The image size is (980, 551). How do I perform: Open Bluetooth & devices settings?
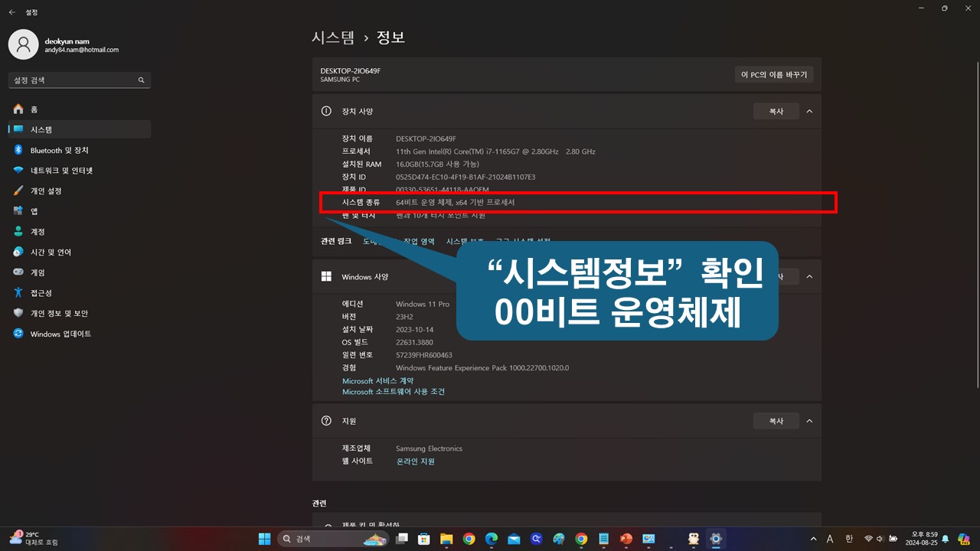click(x=80, y=150)
